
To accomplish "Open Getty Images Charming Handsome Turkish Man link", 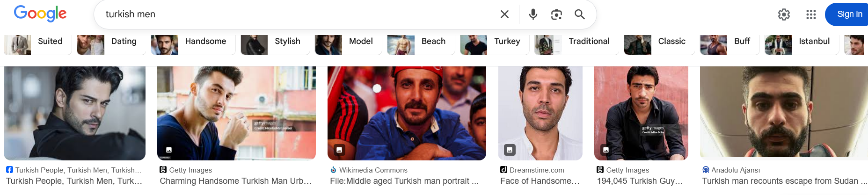I will click(236, 181).
